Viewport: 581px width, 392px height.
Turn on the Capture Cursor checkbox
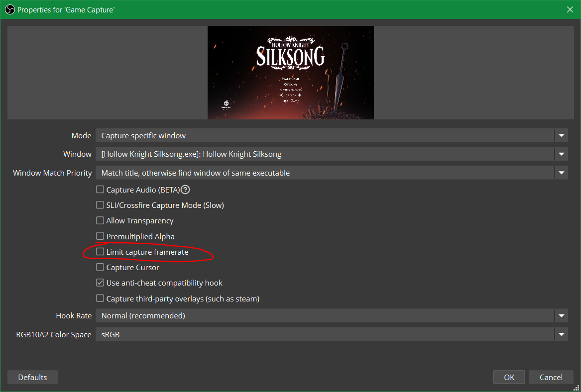[100, 267]
